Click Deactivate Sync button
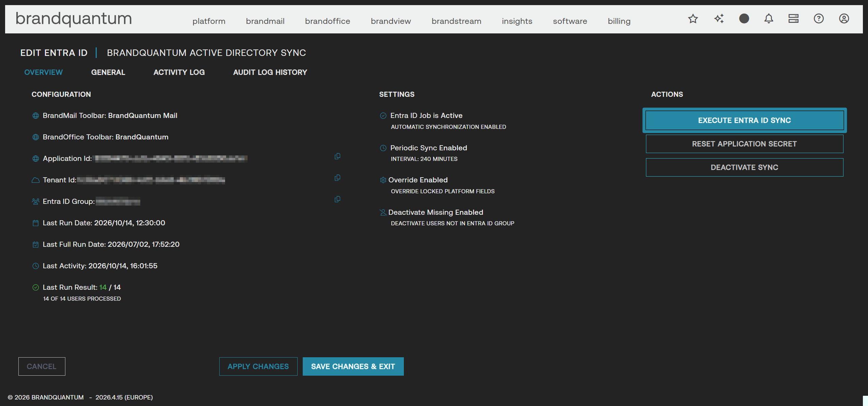The width and height of the screenshot is (868, 406). point(744,167)
